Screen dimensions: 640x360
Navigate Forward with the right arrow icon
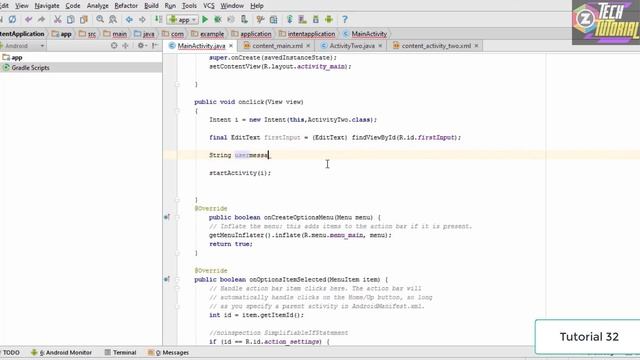click(x=142, y=19)
